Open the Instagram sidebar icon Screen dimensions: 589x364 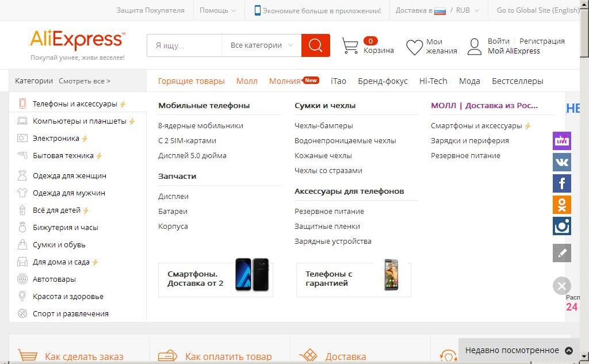point(561,226)
